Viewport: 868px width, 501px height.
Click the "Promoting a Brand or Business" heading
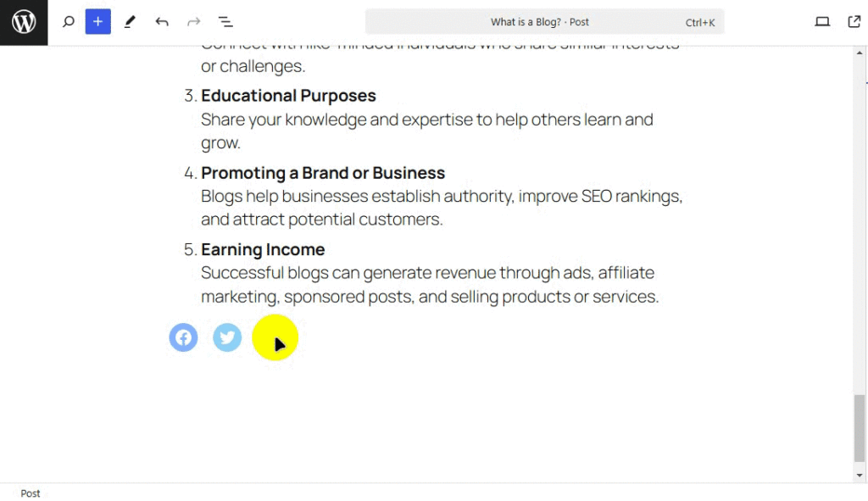click(322, 173)
